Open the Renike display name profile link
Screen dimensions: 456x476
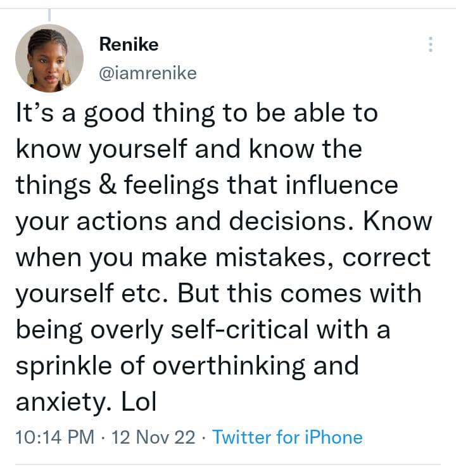(x=129, y=44)
